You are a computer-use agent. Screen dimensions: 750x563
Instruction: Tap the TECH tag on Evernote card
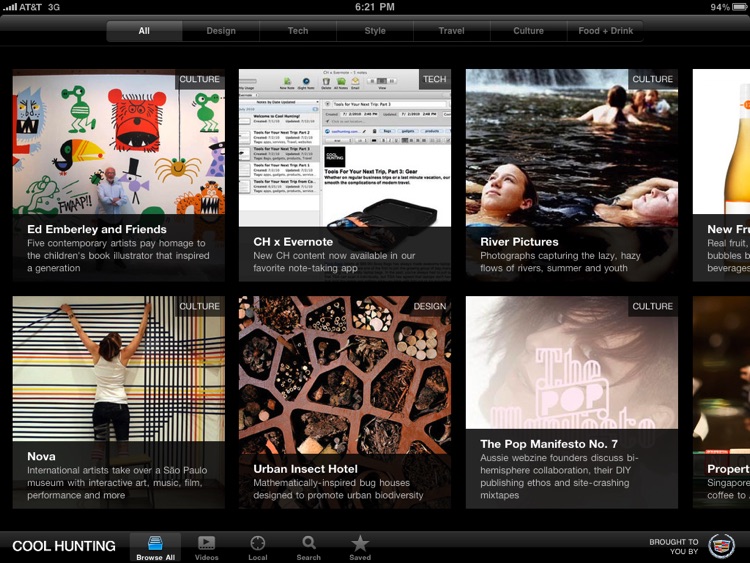(x=434, y=79)
